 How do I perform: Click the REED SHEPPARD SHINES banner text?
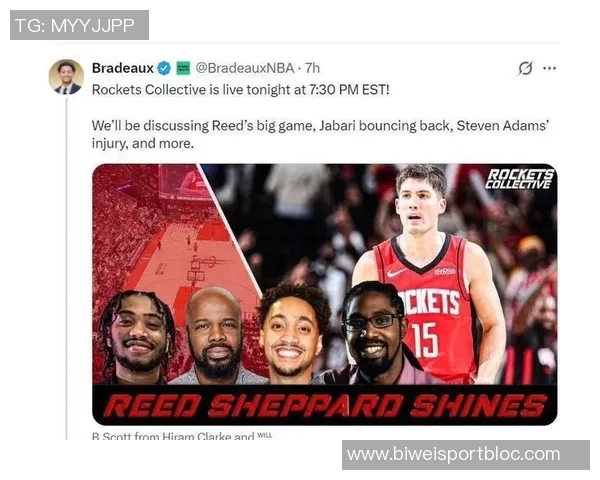pyautogui.click(x=324, y=406)
